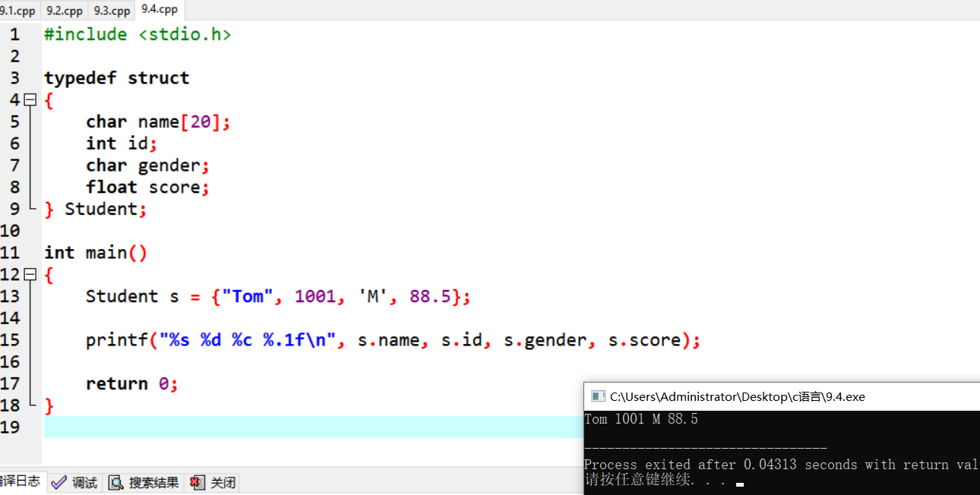
Task: Click the closing brace on line 18
Action: 49,406
